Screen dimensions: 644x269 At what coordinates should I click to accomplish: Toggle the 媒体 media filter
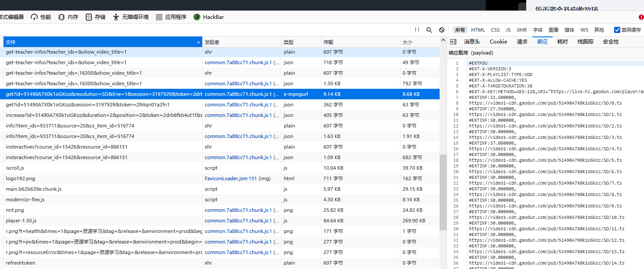pyautogui.click(x=569, y=30)
